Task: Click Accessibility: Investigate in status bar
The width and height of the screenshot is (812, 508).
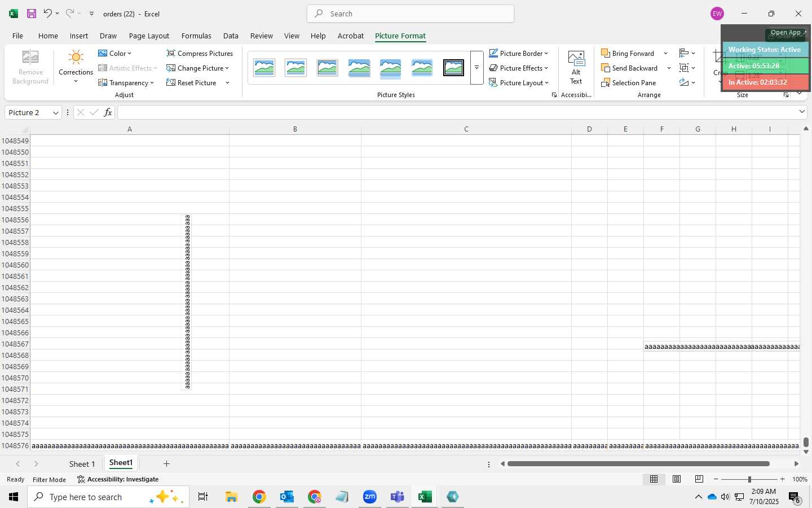Action: [x=118, y=479]
